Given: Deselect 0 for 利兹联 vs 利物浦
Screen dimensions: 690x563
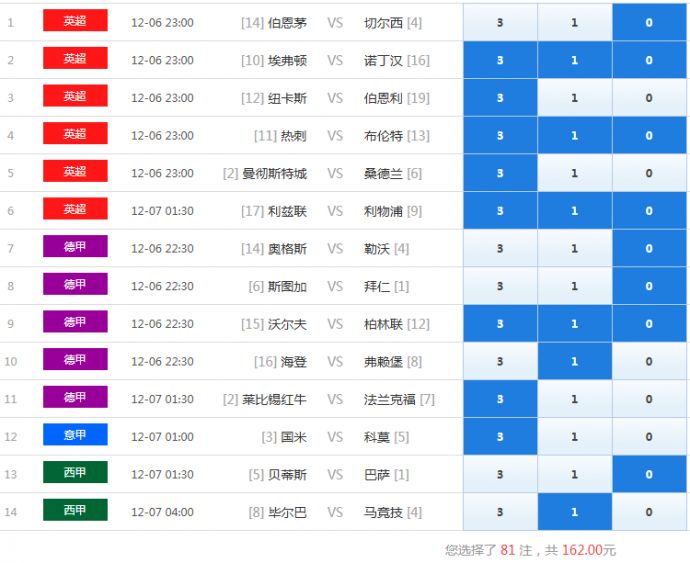Looking at the screenshot, I should click(x=649, y=210).
